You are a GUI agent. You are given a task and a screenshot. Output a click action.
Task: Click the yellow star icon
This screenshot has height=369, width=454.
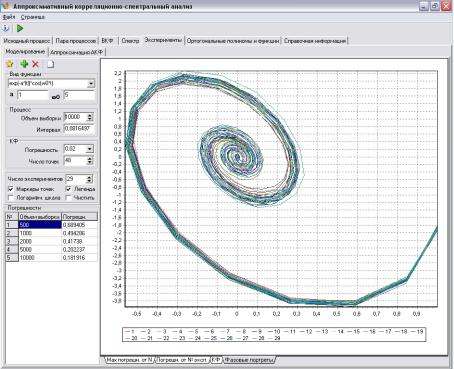click(x=10, y=64)
